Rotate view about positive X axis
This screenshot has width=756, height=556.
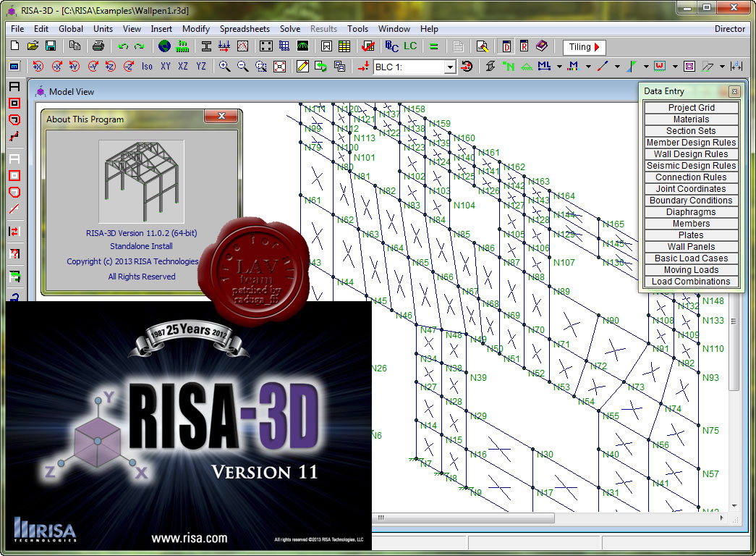[38, 66]
